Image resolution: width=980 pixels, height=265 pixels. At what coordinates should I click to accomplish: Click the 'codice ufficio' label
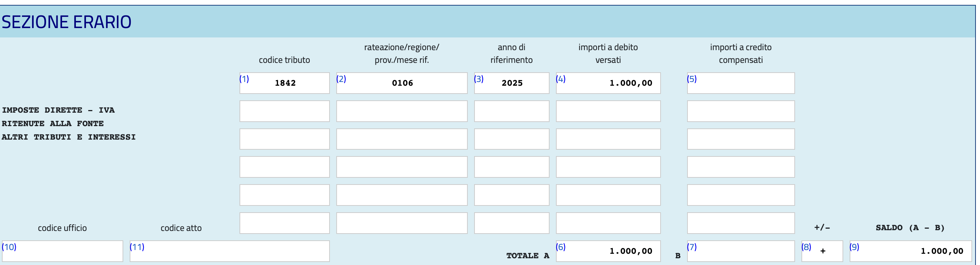(62, 228)
